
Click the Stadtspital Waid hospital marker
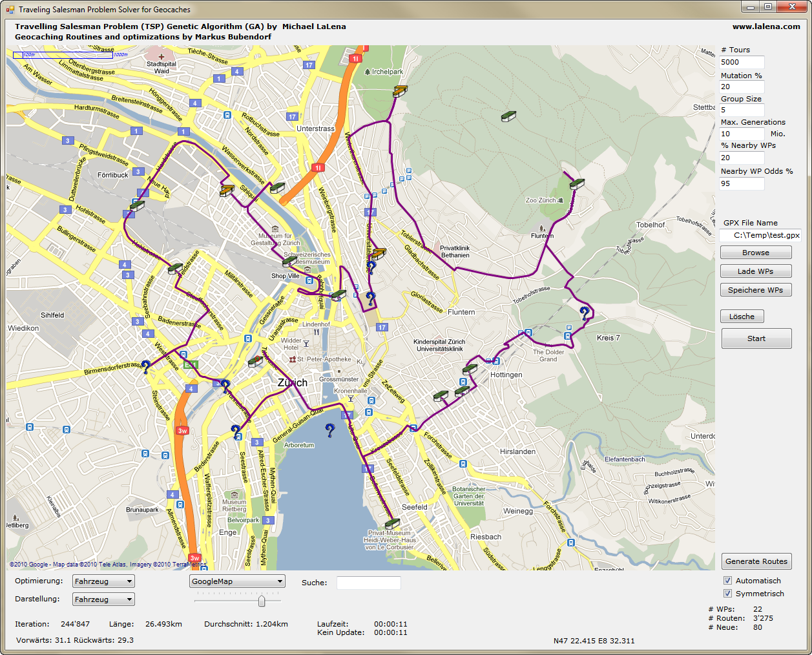click(161, 56)
